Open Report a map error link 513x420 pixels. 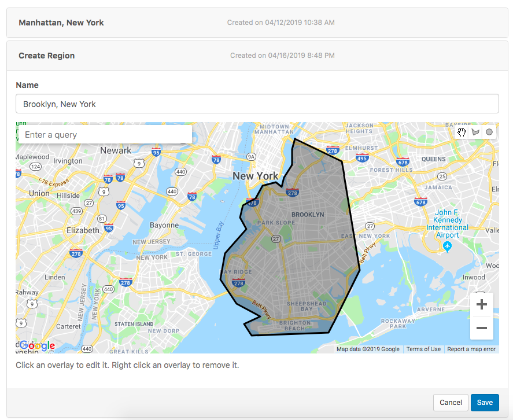[471, 349]
